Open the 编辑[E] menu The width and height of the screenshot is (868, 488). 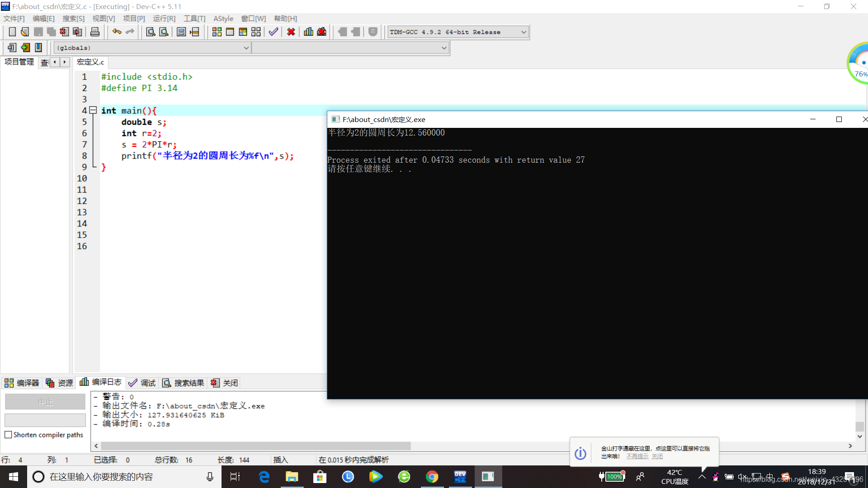point(43,19)
